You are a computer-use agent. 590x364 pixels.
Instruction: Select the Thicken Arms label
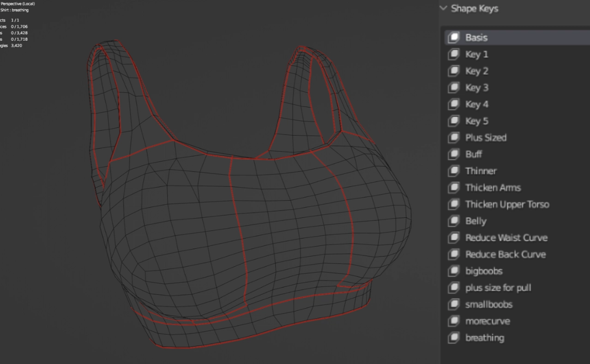point(493,188)
